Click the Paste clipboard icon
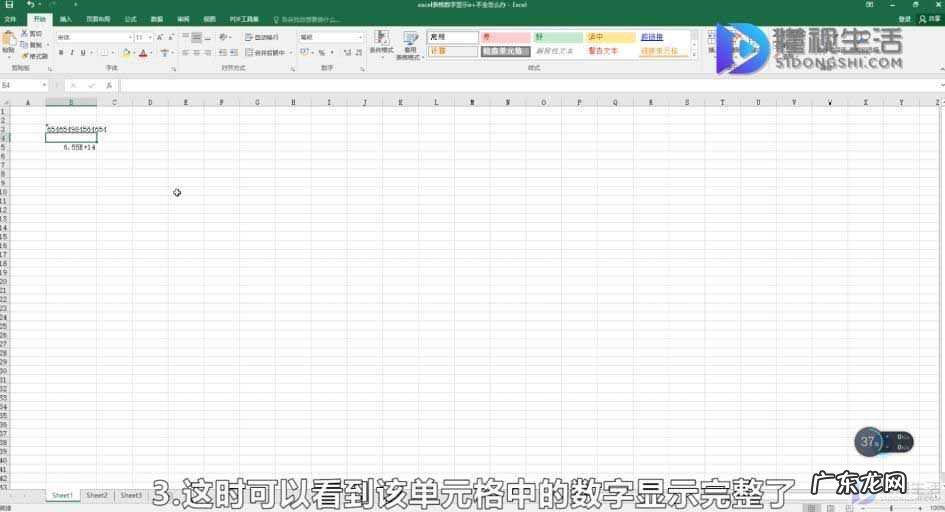The width and height of the screenshot is (945, 512). (8, 40)
